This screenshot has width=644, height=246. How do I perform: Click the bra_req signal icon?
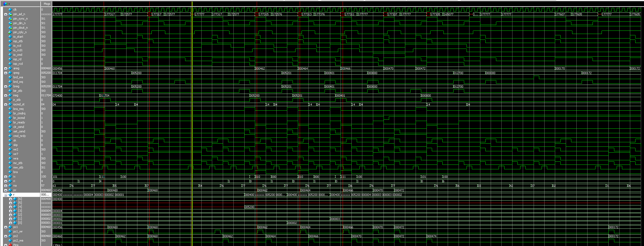pyautogui.click(x=10, y=109)
